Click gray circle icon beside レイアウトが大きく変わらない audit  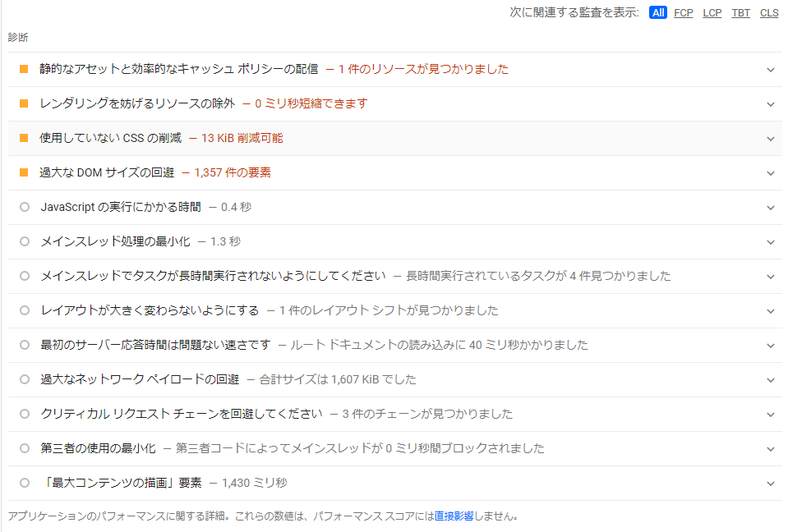(24, 310)
